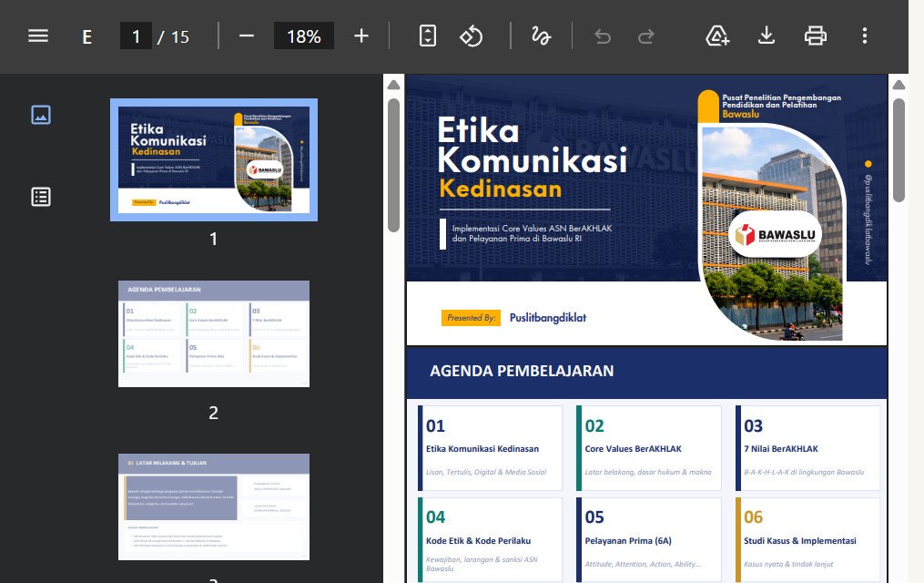The width and height of the screenshot is (924, 583).
Task: Select page 1 thumbnail
Action: (x=214, y=159)
